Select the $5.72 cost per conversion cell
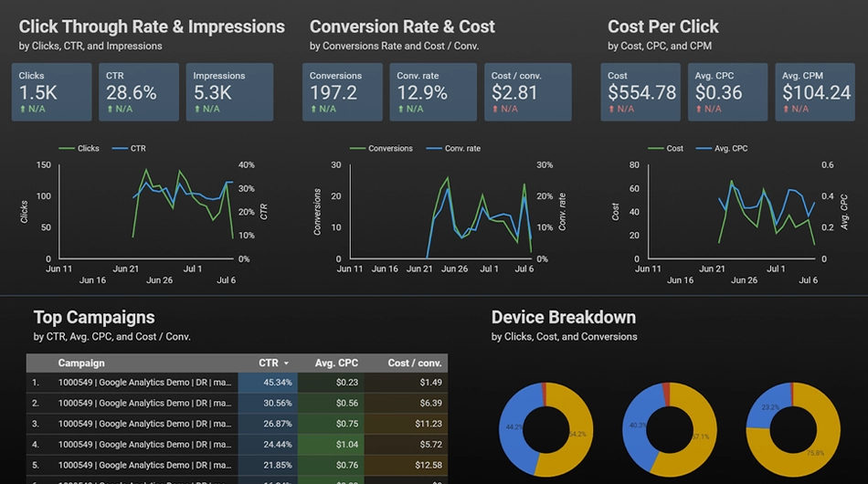868x484 pixels. [x=406, y=444]
